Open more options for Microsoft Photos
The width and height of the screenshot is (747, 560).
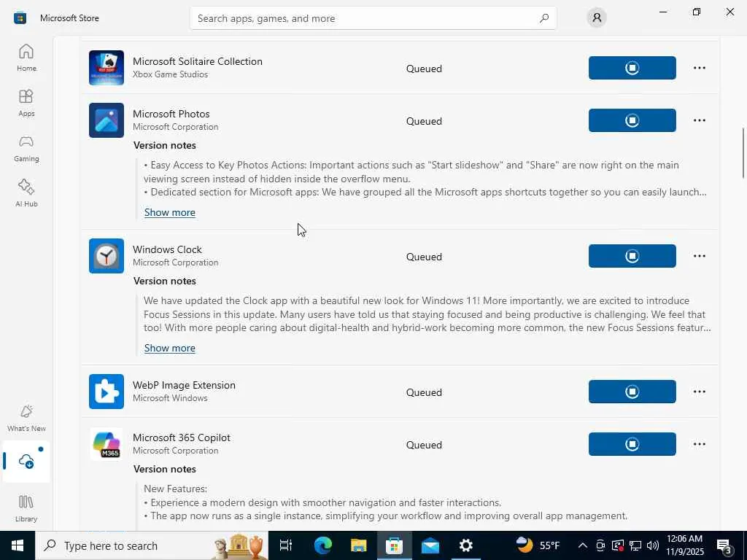(x=700, y=120)
